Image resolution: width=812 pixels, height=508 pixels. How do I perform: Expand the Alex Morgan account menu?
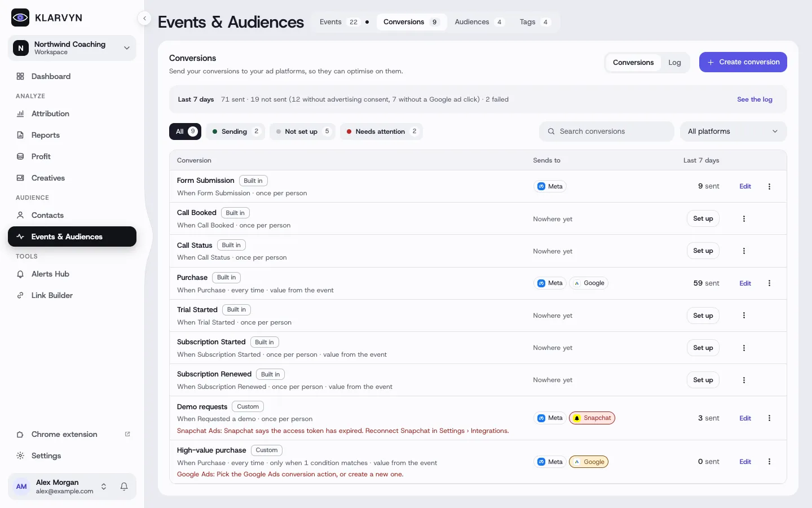[x=61, y=487]
